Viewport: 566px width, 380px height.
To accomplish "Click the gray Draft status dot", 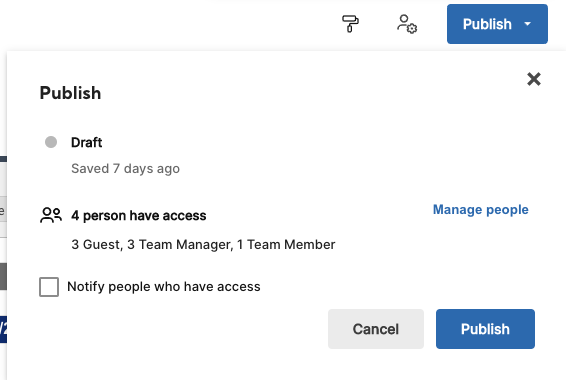I will click(51, 142).
